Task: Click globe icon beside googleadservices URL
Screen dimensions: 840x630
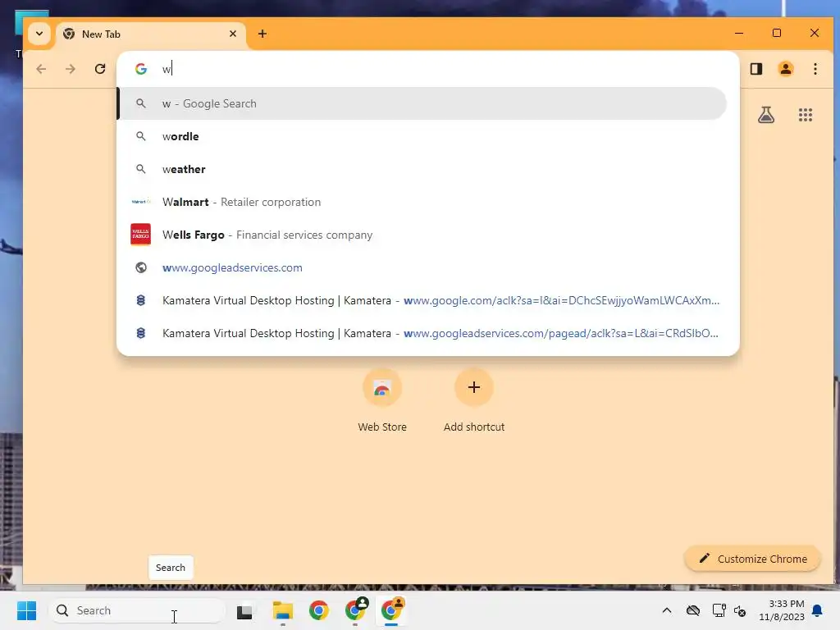Action: (x=141, y=267)
